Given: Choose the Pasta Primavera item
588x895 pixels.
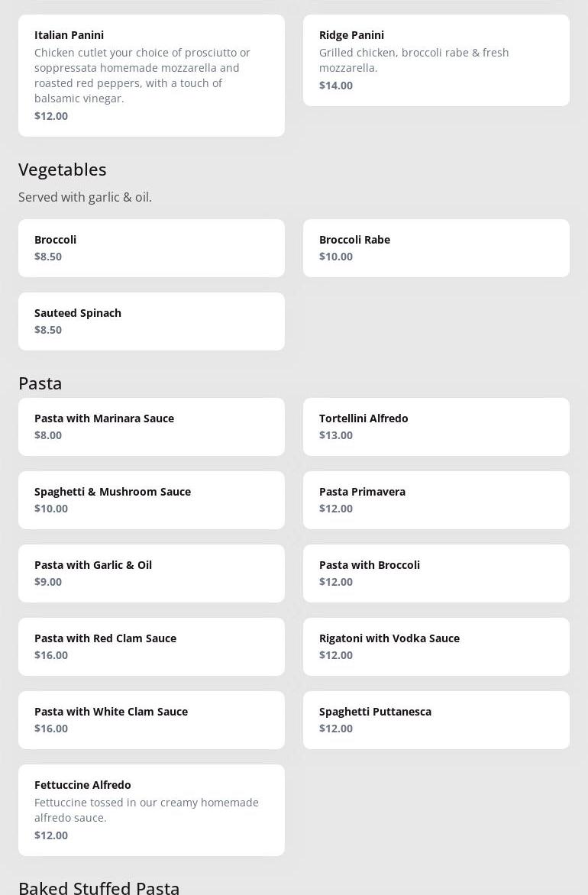Looking at the screenshot, I should tap(436, 499).
